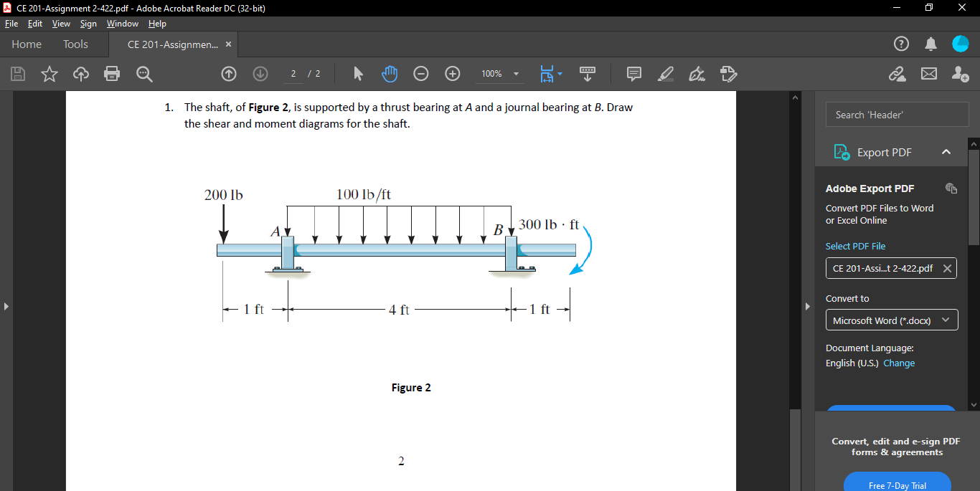Viewport: 980px width, 491px height.
Task: Click the zoom in plus icon
Action: coord(452,74)
